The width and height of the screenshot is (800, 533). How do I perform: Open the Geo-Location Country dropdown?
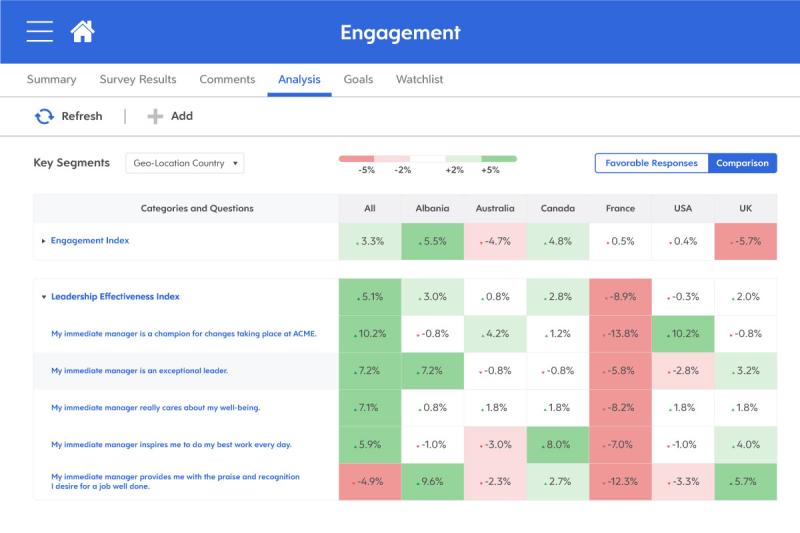185,163
